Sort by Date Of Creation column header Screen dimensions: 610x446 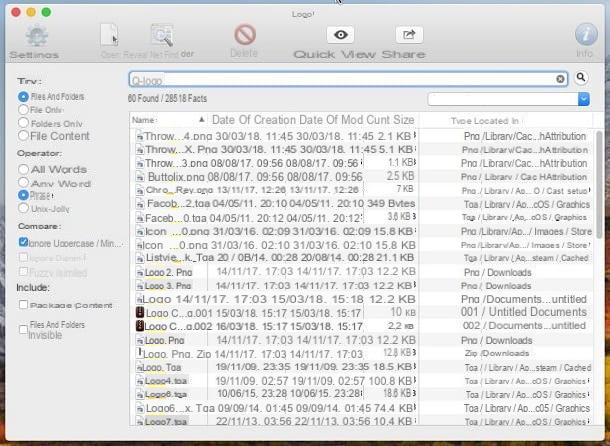pyautogui.click(x=254, y=120)
